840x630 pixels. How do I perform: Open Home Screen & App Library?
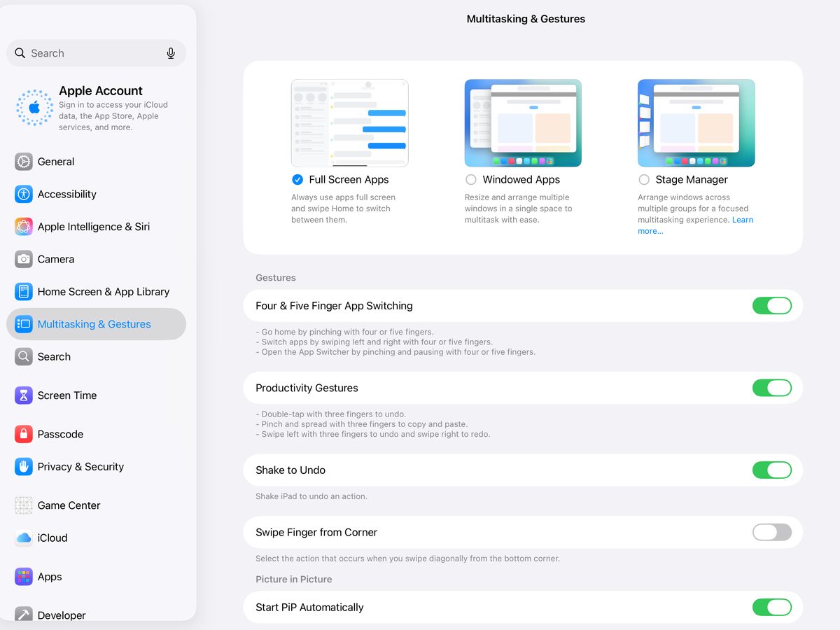(97, 292)
